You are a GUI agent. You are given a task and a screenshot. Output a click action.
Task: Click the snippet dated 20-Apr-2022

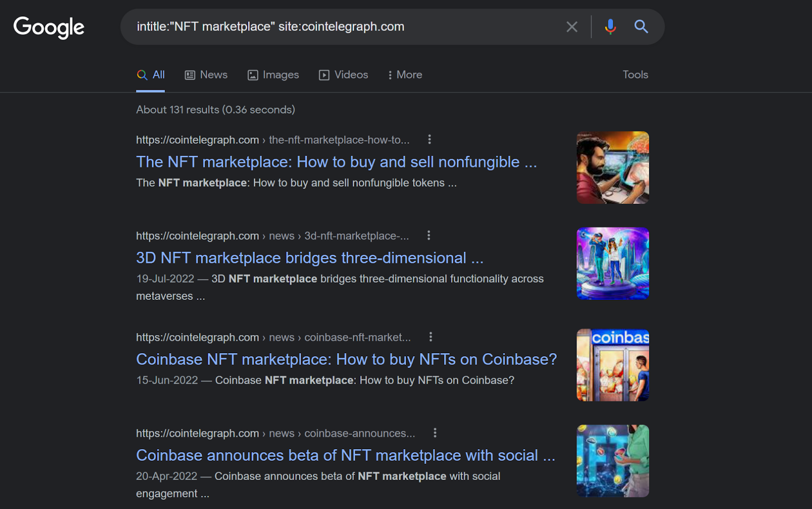click(318, 485)
